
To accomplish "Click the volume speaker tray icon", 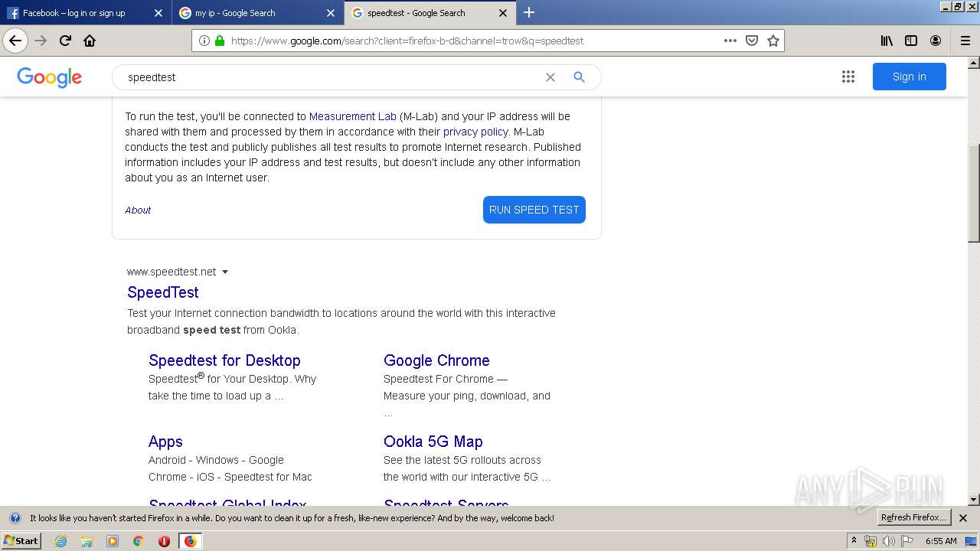I will point(889,541).
